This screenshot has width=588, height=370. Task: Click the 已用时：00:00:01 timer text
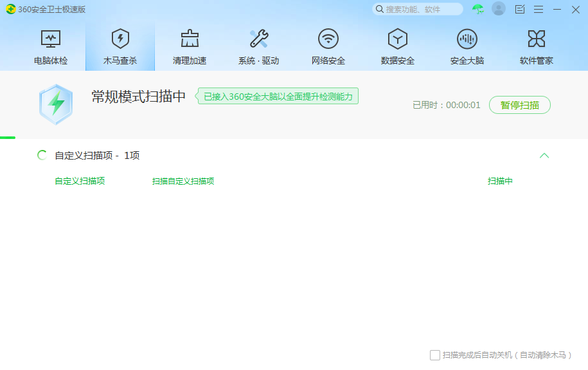point(446,105)
